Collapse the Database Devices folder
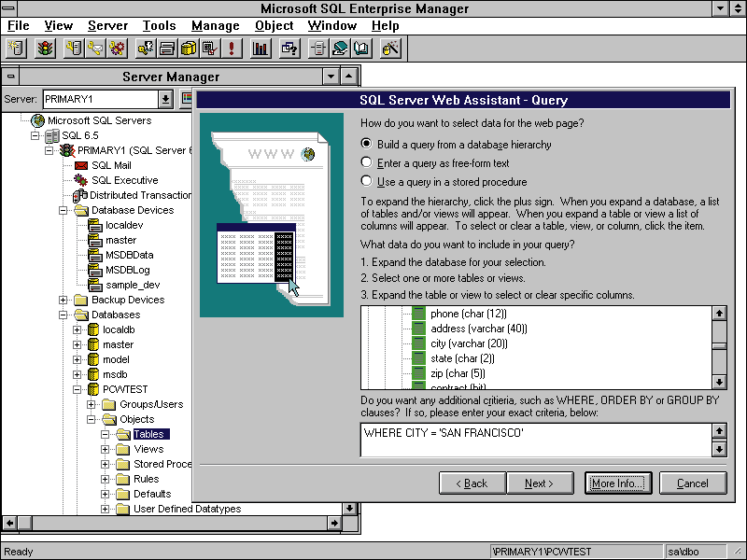 coord(63,211)
